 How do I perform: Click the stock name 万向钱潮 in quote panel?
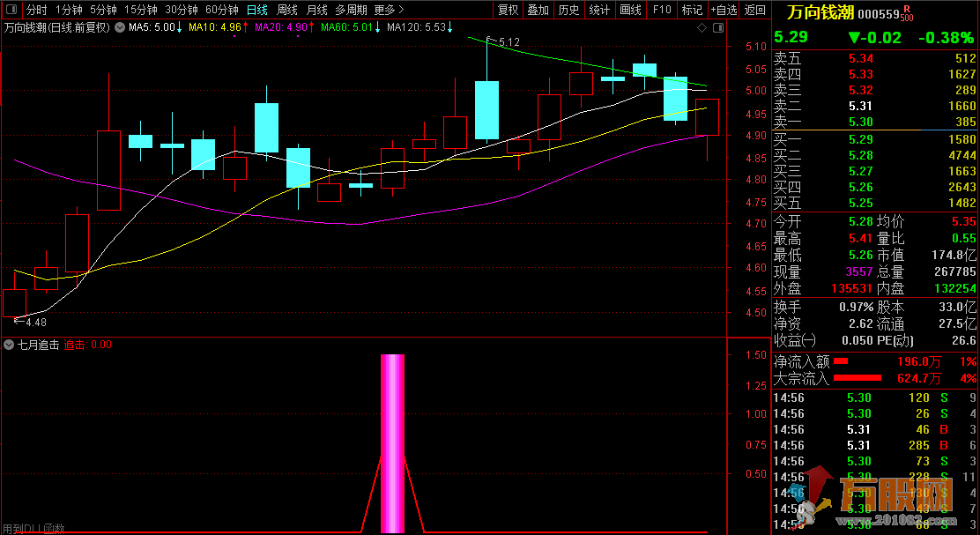pyautogui.click(x=820, y=12)
